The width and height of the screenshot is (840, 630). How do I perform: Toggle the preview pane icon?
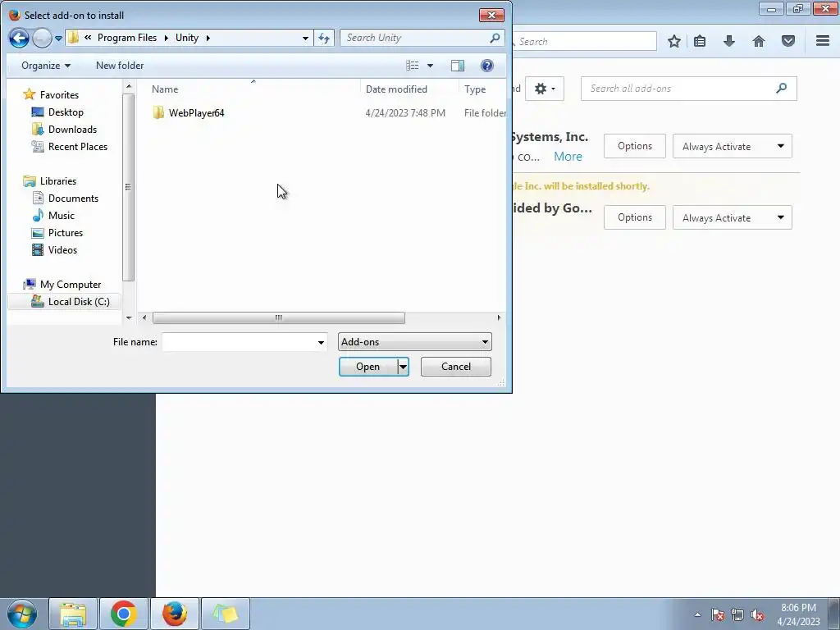click(x=458, y=66)
